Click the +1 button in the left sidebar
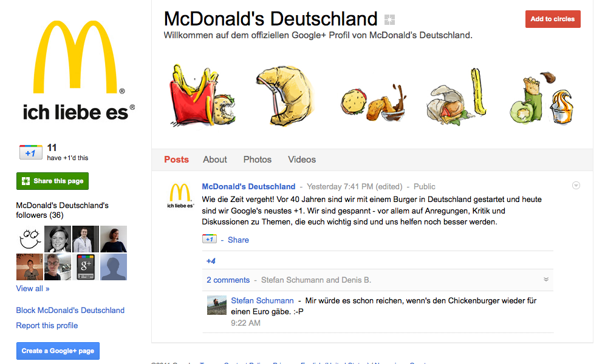The height and width of the screenshot is (364, 605). [x=31, y=152]
